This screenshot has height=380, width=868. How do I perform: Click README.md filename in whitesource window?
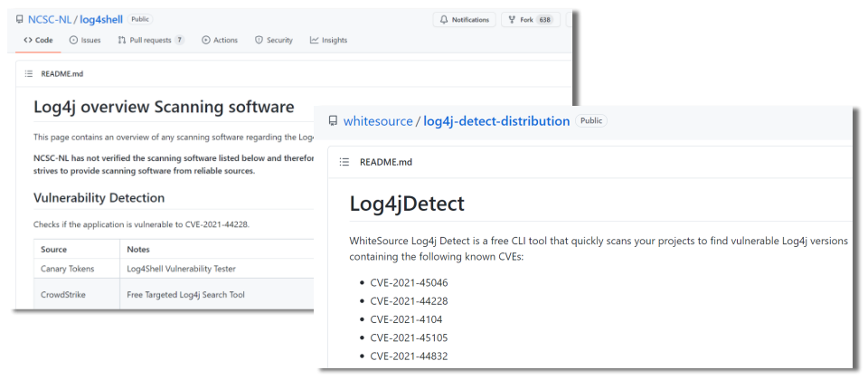point(386,162)
